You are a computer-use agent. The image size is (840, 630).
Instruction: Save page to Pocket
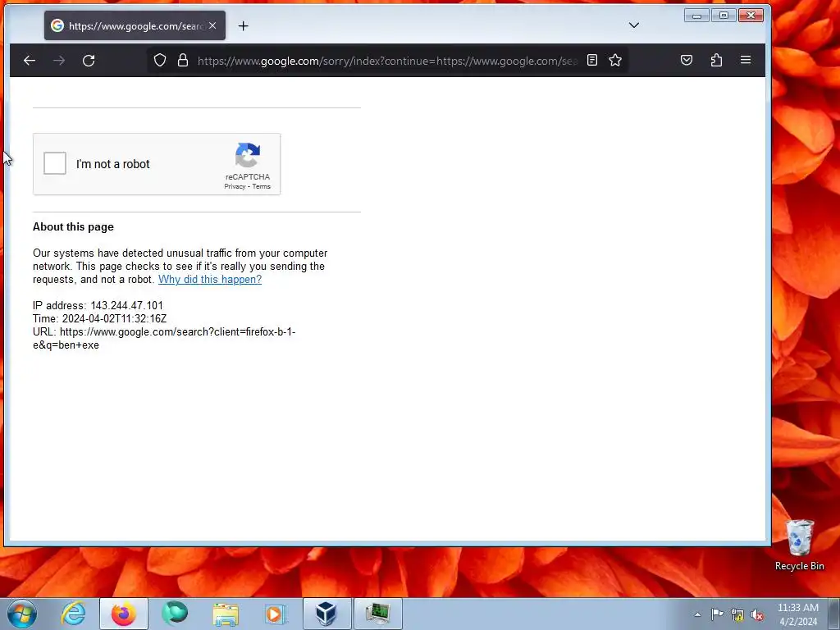point(687,60)
